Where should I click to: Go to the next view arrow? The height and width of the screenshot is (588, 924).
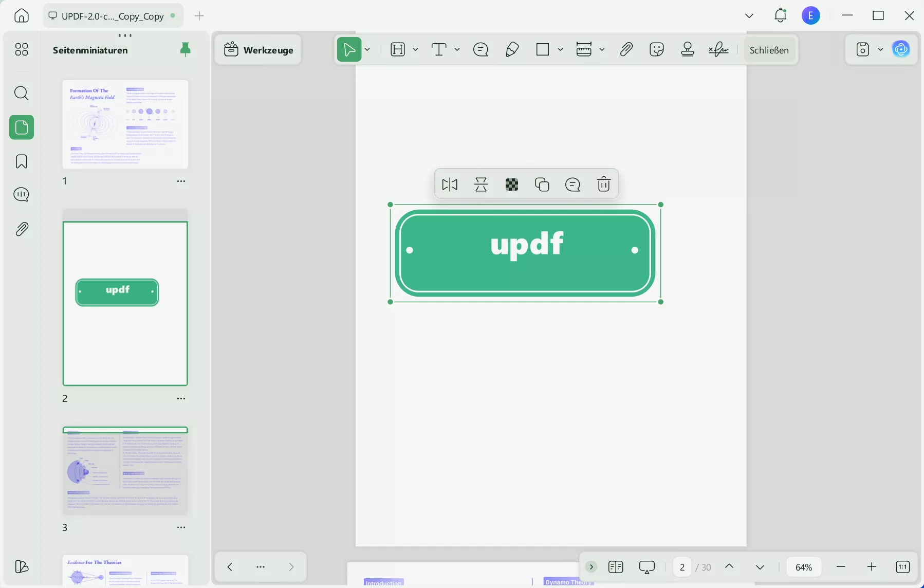point(291,567)
